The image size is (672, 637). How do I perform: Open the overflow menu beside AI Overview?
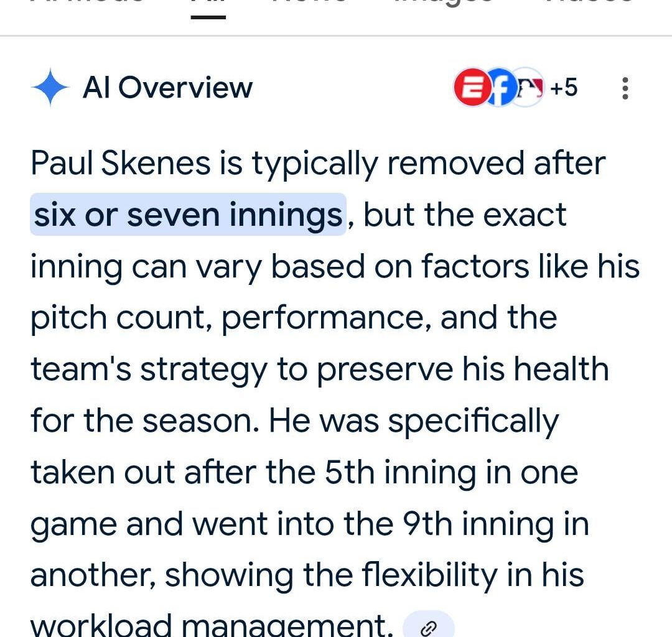point(625,89)
